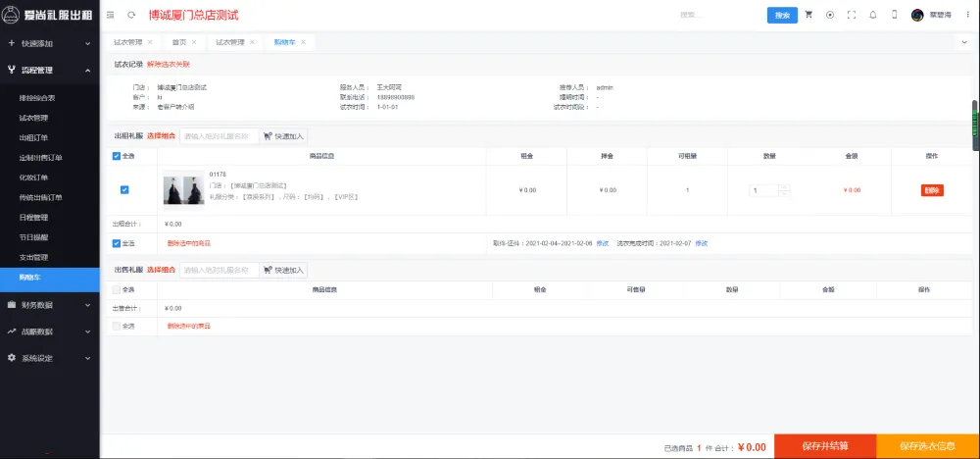Toggle 全选 checkbox in rental table header
The width and height of the screenshot is (980, 459).
118,156
